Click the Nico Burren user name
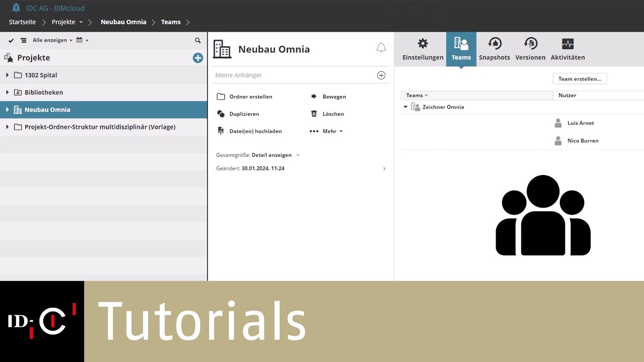The image size is (644, 362). point(583,141)
